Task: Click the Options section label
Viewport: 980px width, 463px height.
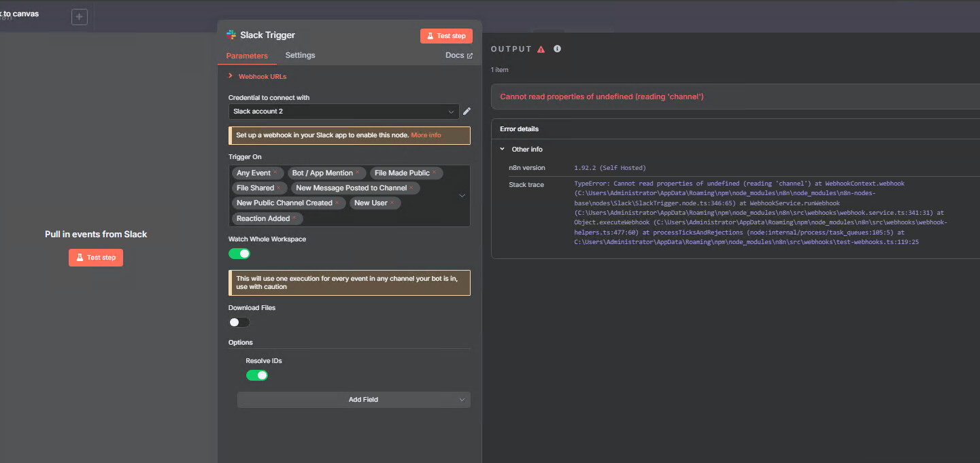Action: click(x=241, y=343)
